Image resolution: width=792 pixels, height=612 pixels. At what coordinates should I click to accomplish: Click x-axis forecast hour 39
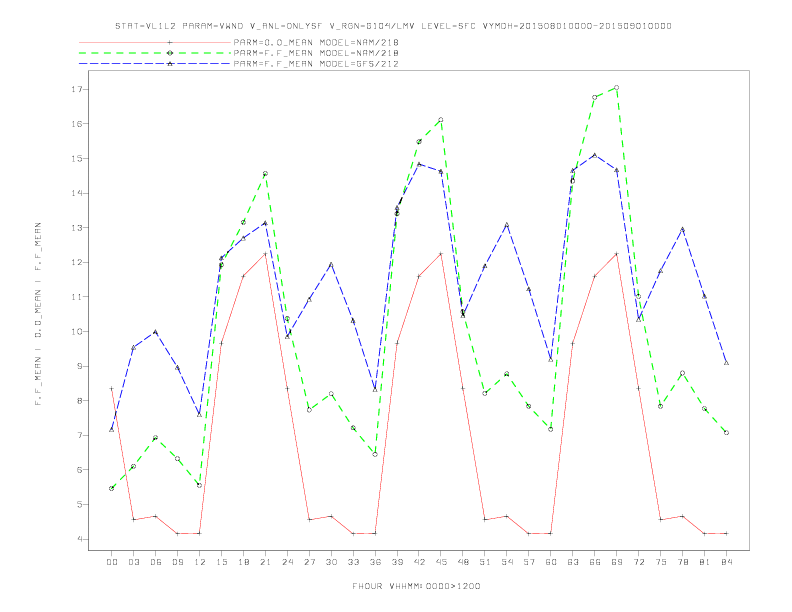[x=397, y=562]
